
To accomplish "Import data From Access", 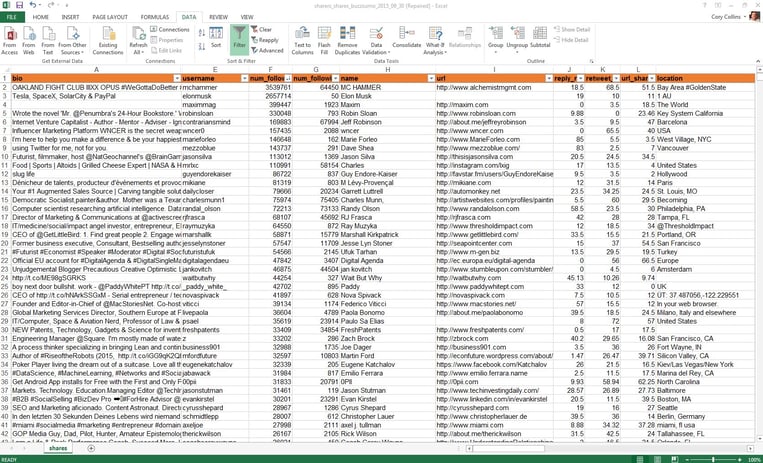I will tap(10, 40).
